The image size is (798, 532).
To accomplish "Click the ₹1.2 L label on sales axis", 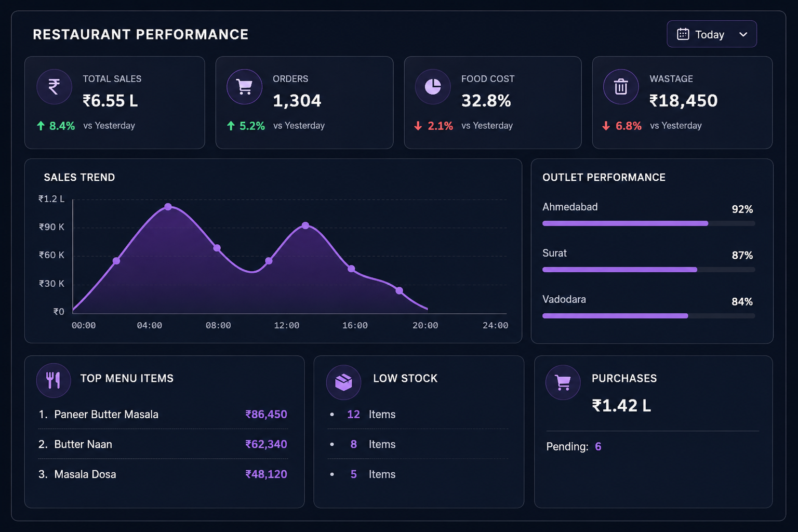I will point(51,199).
